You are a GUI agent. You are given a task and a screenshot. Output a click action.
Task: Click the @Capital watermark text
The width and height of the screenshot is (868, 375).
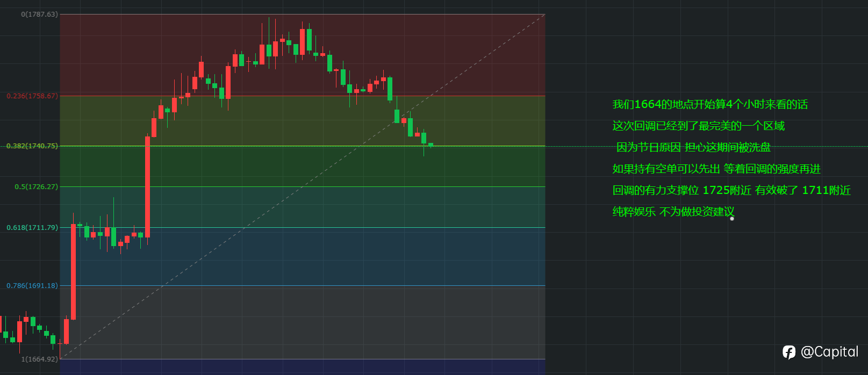[x=829, y=352]
